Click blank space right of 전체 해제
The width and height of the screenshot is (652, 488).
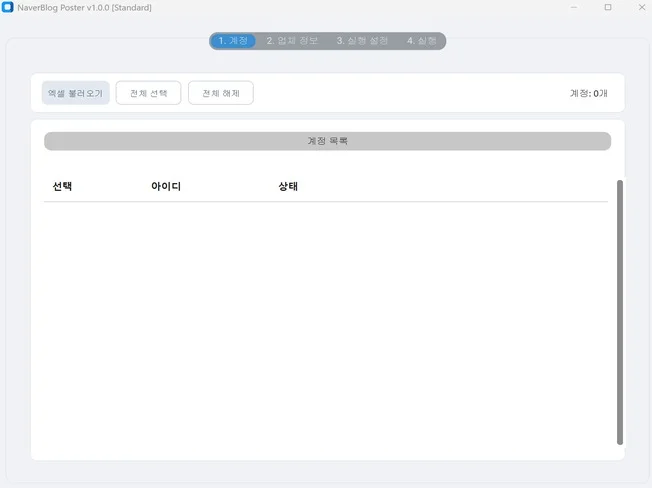pyautogui.click(x=400, y=93)
